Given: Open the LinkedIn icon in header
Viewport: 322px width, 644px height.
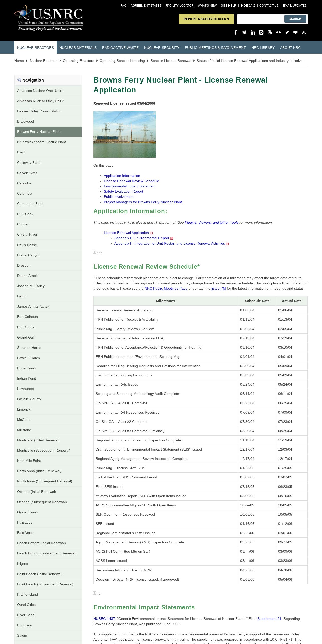Looking at the screenshot, I should point(253,32).
